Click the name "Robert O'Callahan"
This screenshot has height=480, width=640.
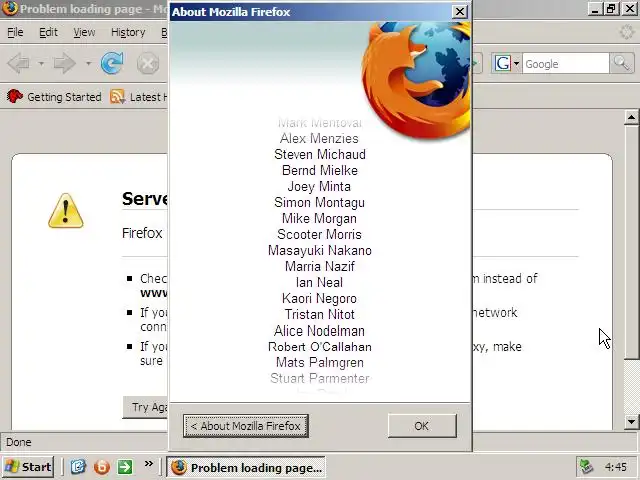pos(320,347)
